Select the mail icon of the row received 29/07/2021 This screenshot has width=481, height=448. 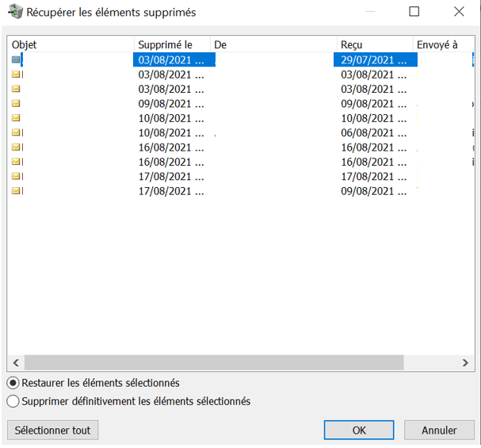pyautogui.click(x=16, y=59)
